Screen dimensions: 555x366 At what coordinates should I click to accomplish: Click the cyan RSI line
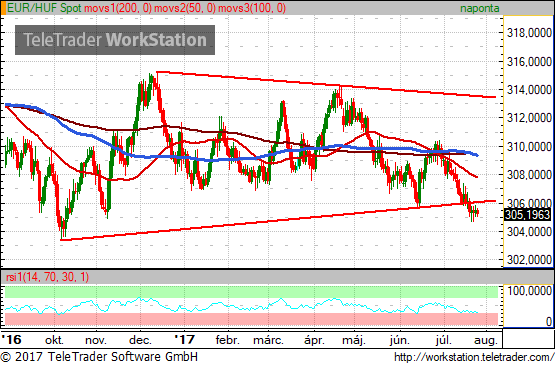[241, 306]
